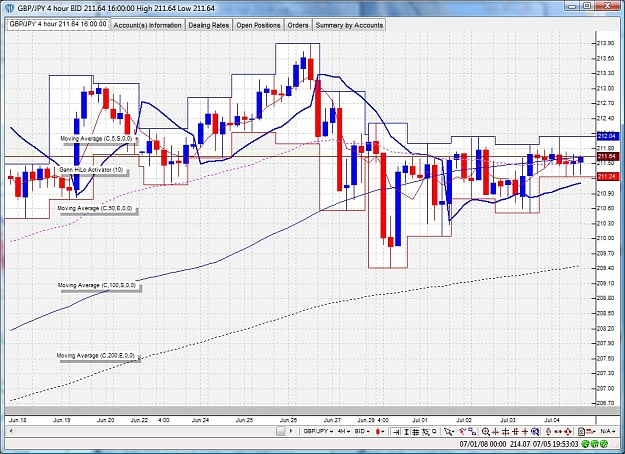The height and width of the screenshot is (454, 625).
Task: Click the dotted selection toolbar icon
Action: [x=426, y=431]
